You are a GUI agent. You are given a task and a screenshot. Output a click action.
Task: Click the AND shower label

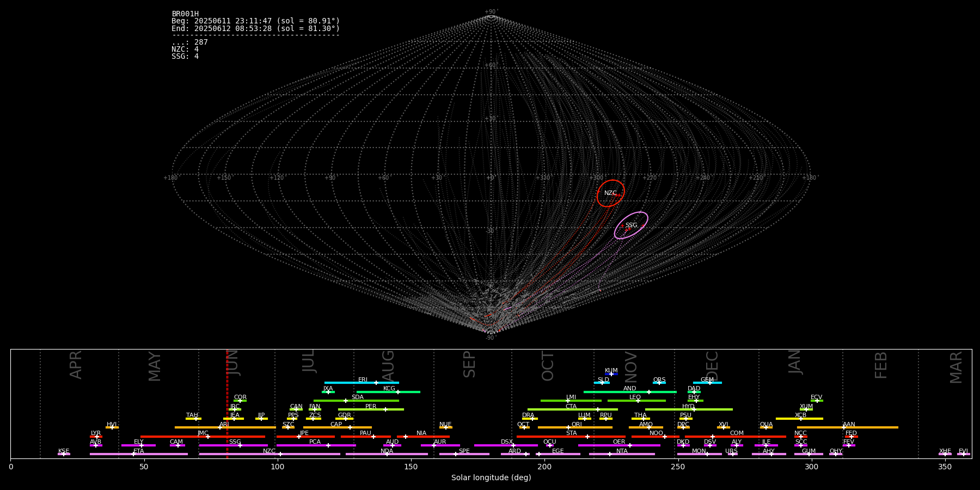pyautogui.click(x=629, y=389)
